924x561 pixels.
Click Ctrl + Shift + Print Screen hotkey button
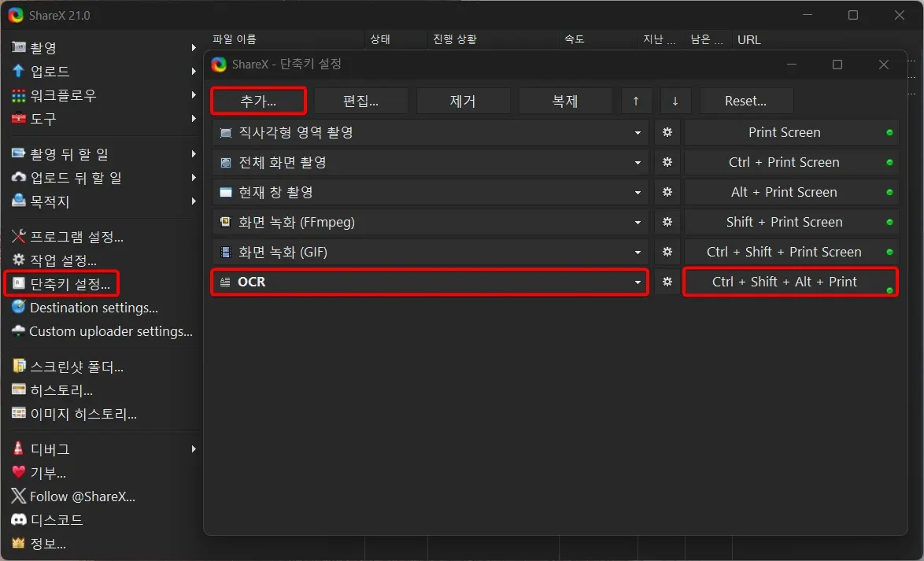[x=792, y=253]
